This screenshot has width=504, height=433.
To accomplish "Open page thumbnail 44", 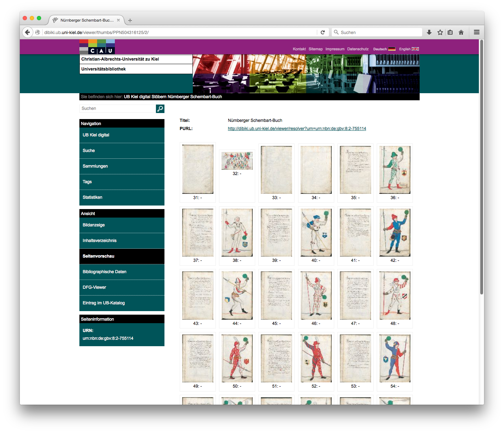I will click(x=237, y=296).
